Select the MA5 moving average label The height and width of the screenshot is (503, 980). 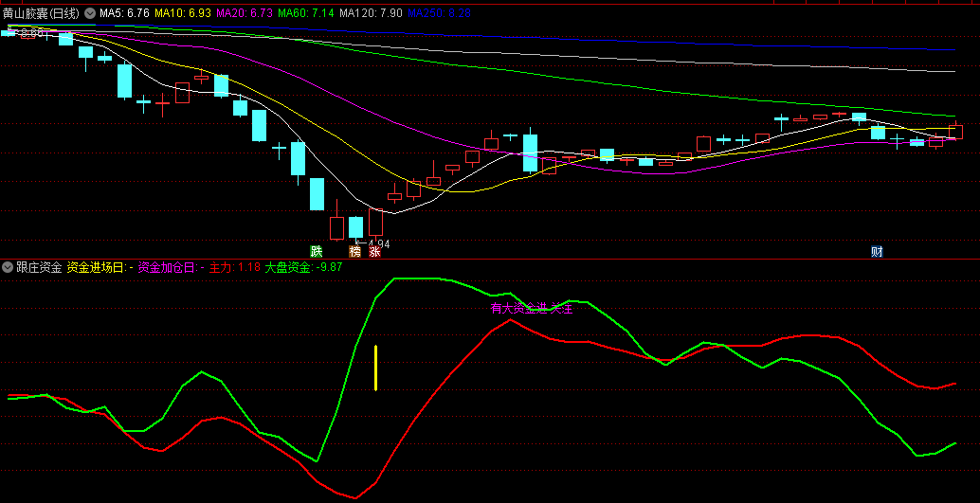124,13
